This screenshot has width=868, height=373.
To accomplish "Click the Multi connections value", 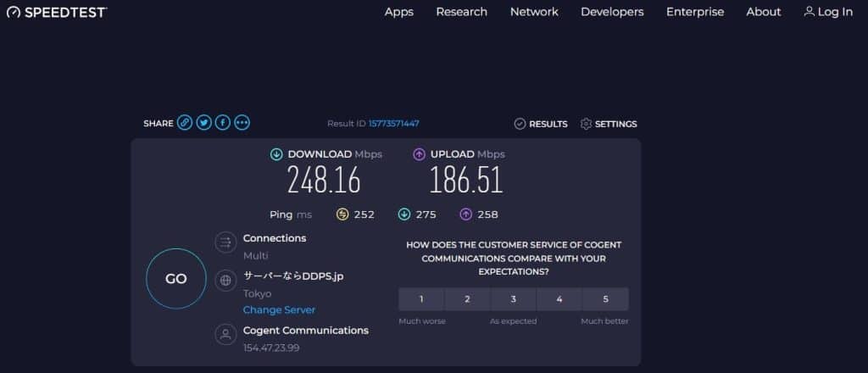I will pos(256,256).
